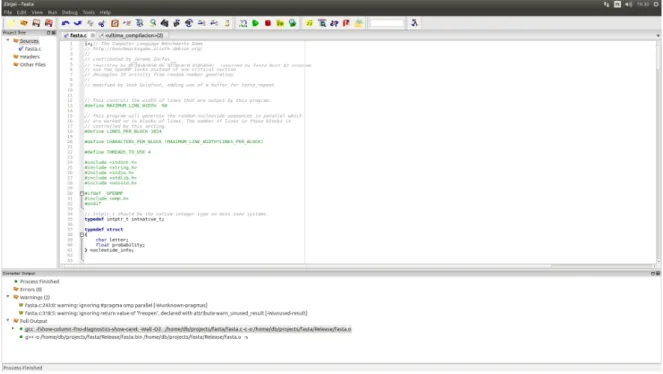Click the Cut scissors icon
663x374 pixels.
(x=102, y=23)
